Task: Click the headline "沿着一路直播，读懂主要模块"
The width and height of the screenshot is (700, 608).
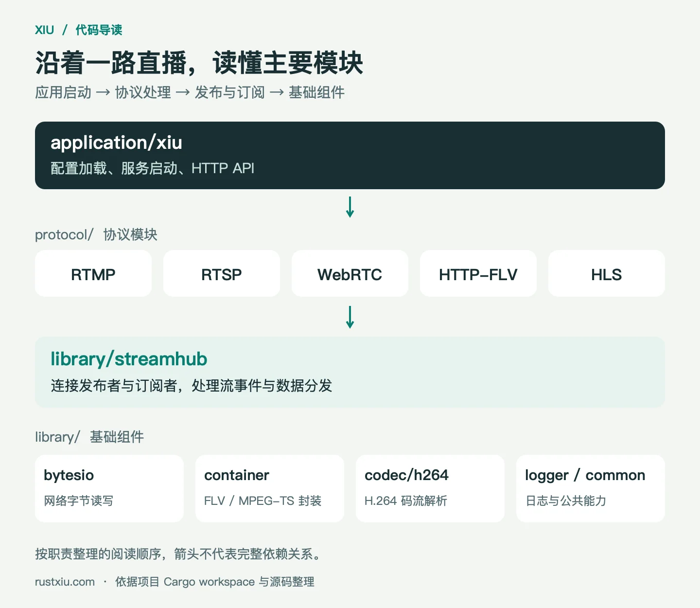Action: click(199, 63)
